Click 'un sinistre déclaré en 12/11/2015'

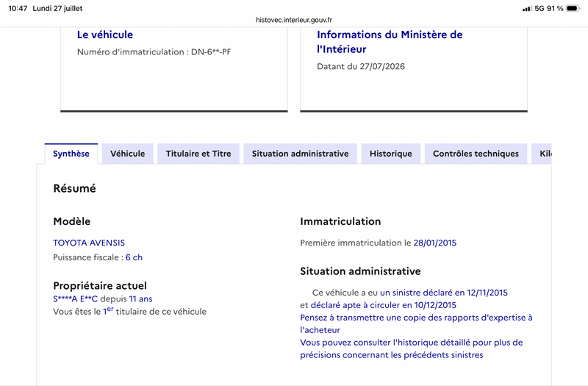[x=444, y=293]
